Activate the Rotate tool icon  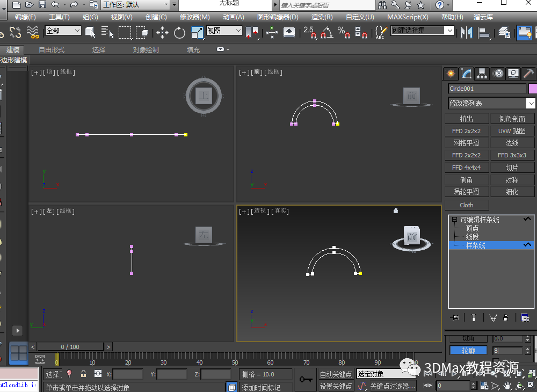click(179, 33)
